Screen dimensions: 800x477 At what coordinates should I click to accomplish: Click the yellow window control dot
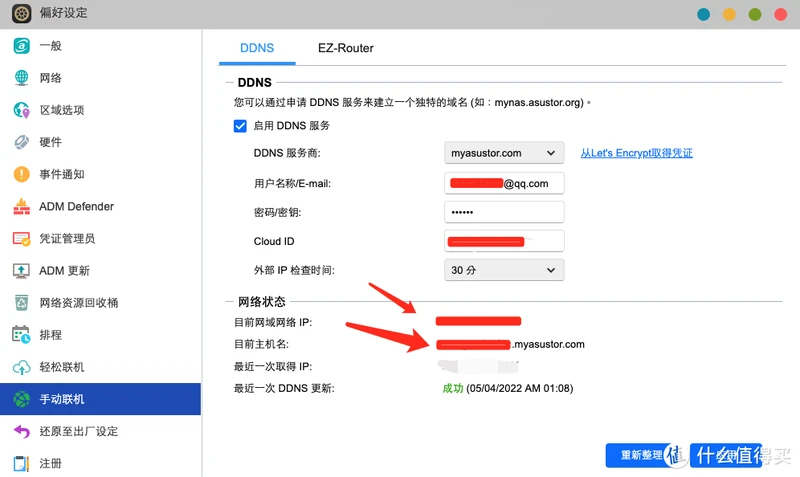[x=729, y=14]
